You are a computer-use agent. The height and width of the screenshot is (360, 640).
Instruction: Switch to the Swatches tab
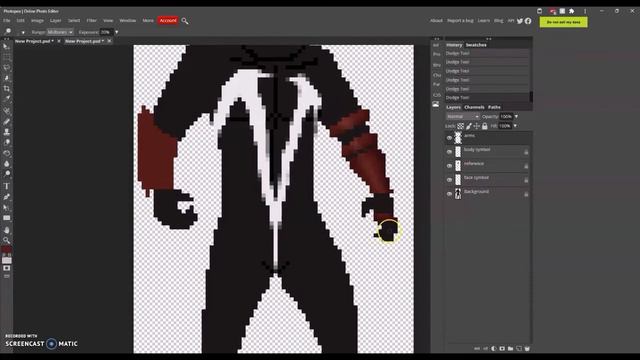point(476,45)
